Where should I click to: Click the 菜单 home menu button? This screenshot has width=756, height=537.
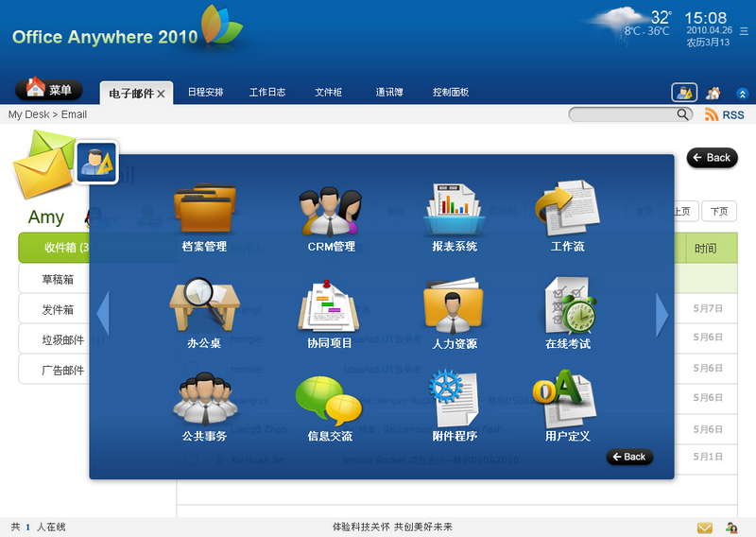coord(49,89)
